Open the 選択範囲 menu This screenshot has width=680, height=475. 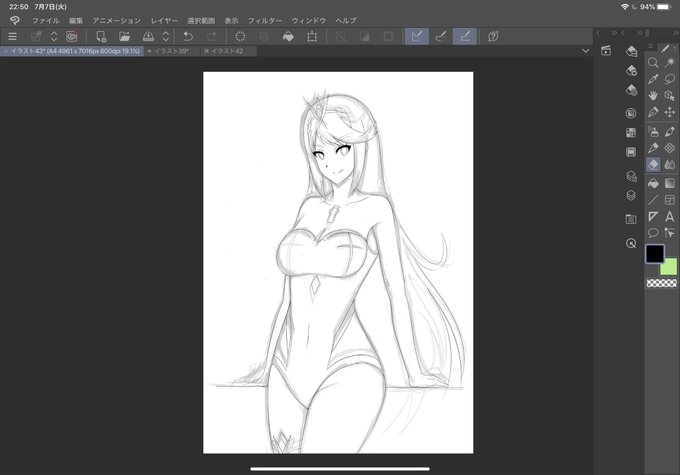(x=201, y=20)
